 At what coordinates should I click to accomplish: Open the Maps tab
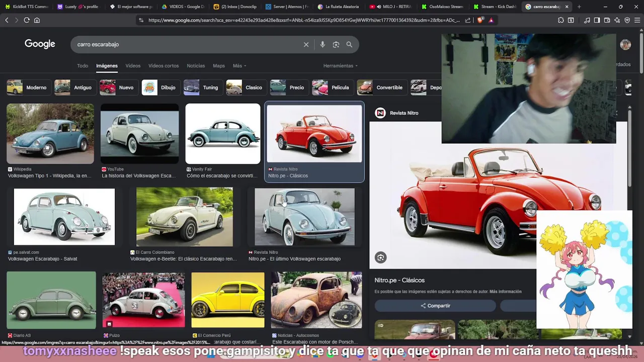click(x=219, y=66)
